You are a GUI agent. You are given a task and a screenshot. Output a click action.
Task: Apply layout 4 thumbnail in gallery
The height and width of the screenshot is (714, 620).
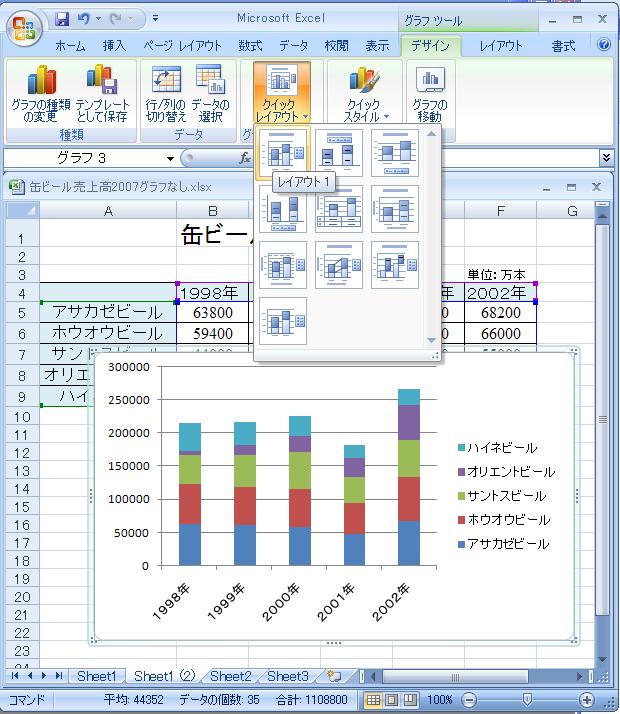(283, 209)
